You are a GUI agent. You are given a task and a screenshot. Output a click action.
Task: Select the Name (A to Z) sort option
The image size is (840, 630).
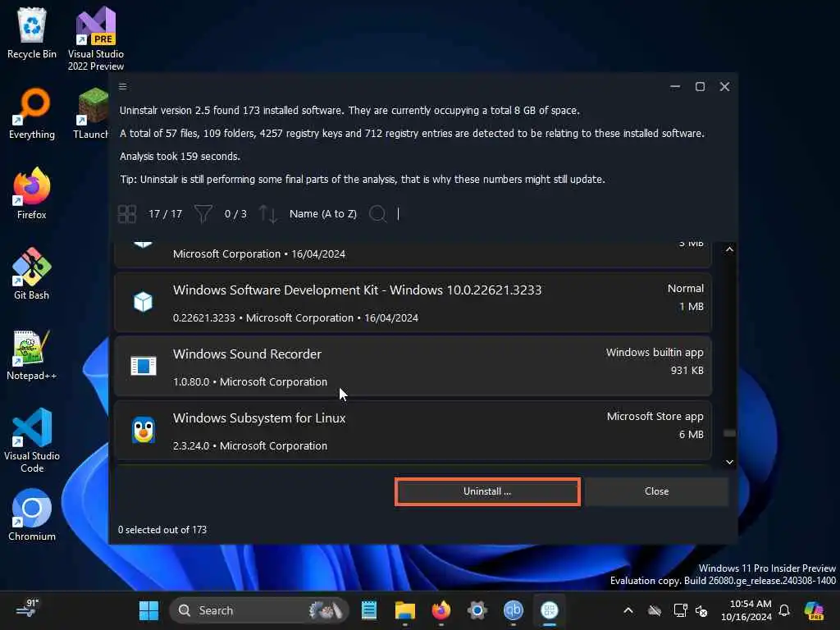[x=323, y=214]
